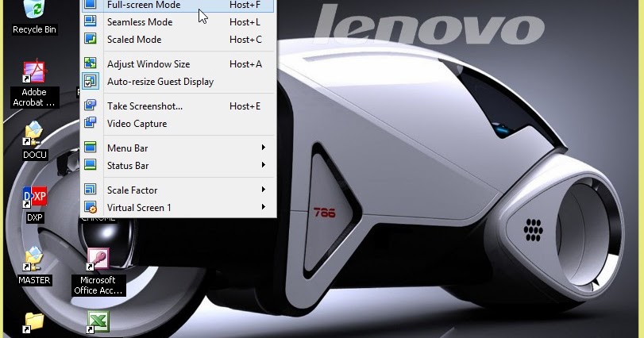Open the Scale Factor submenu

(x=177, y=190)
